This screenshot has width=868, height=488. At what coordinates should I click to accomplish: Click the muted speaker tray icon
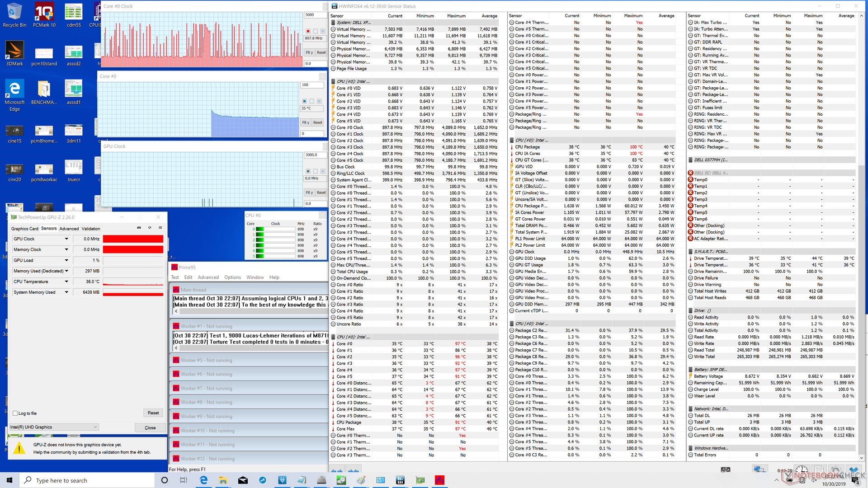pos(814,480)
